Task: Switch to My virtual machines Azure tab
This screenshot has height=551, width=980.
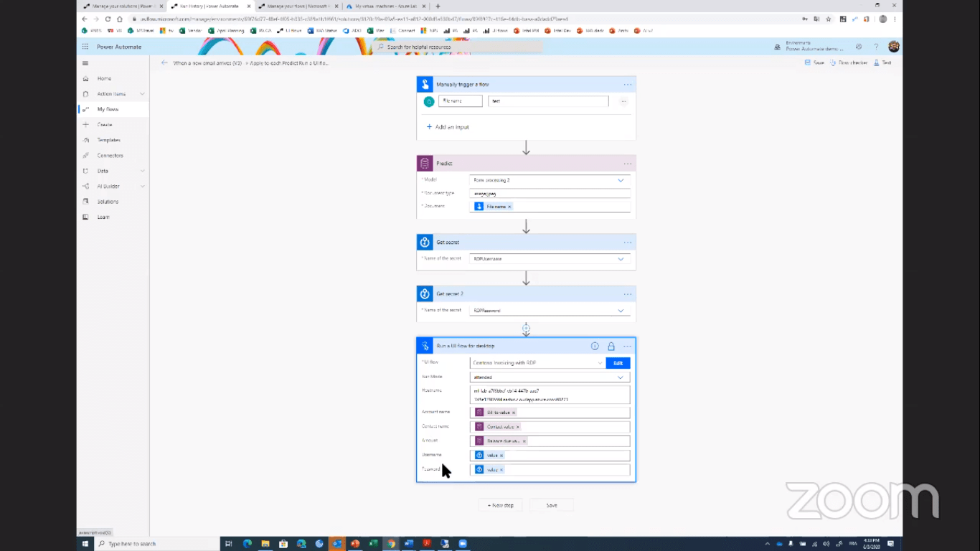Action: (x=385, y=6)
